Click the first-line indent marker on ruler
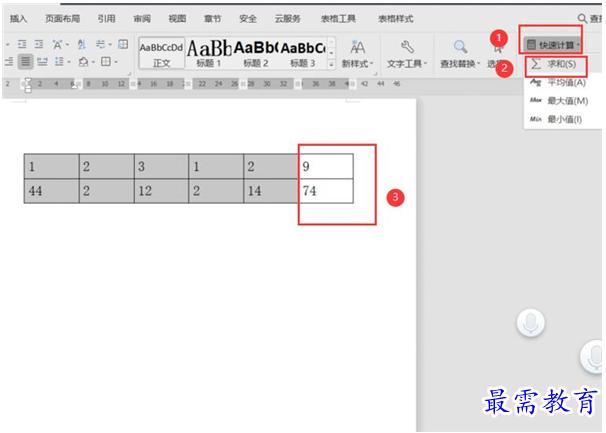This screenshot has width=606, height=433. pyautogui.click(x=28, y=80)
